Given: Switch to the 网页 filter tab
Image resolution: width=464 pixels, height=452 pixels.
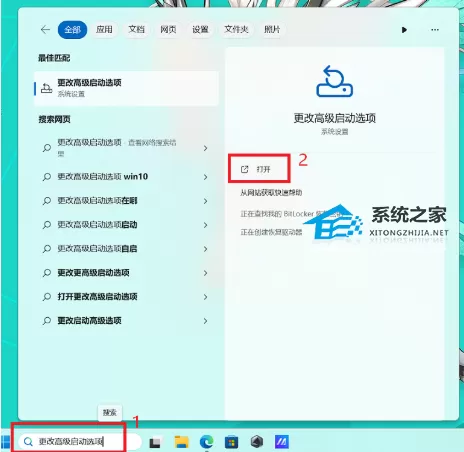Looking at the screenshot, I should [x=168, y=29].
